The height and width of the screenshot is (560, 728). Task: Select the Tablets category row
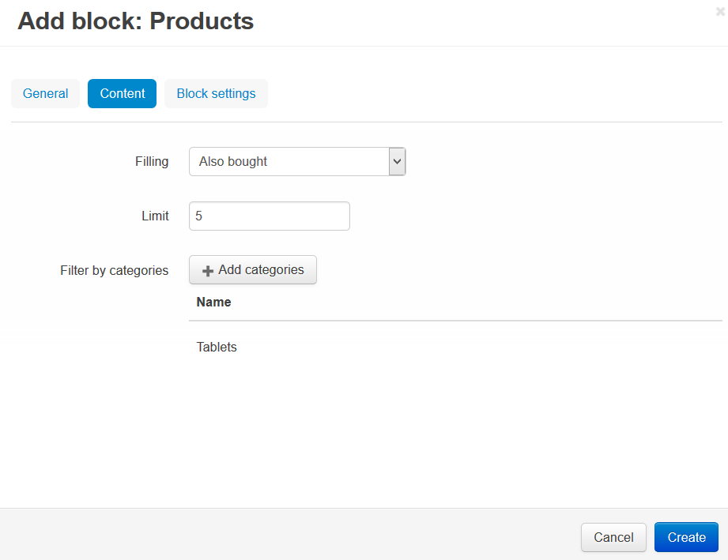tap(455, 347)
